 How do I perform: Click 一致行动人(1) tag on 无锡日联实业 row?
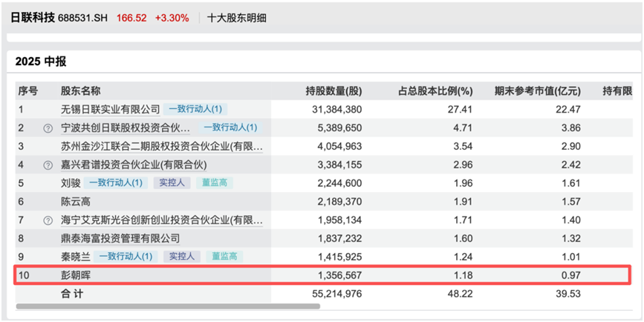(x=195, y=109)
